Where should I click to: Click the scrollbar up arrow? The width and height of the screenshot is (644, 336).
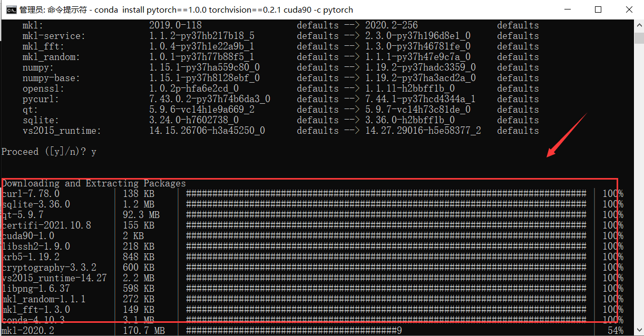[638, 25]
